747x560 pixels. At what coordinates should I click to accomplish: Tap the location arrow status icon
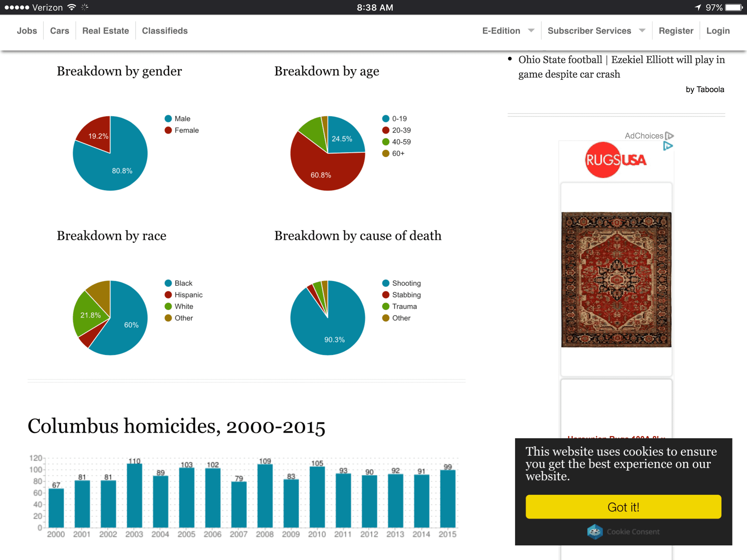(x=698, y=7)
